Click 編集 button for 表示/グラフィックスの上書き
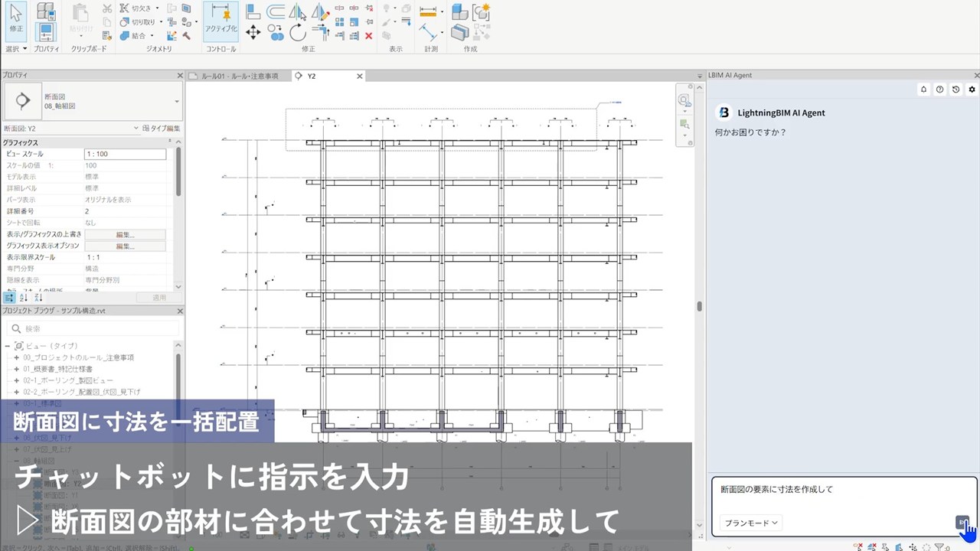980x551 pixels. click(125, 235)
